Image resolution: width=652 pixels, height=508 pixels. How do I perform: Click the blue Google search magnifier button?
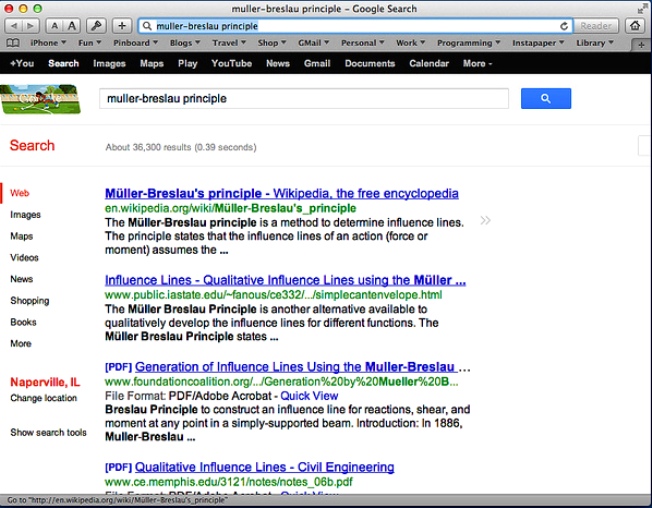(546, 99)
